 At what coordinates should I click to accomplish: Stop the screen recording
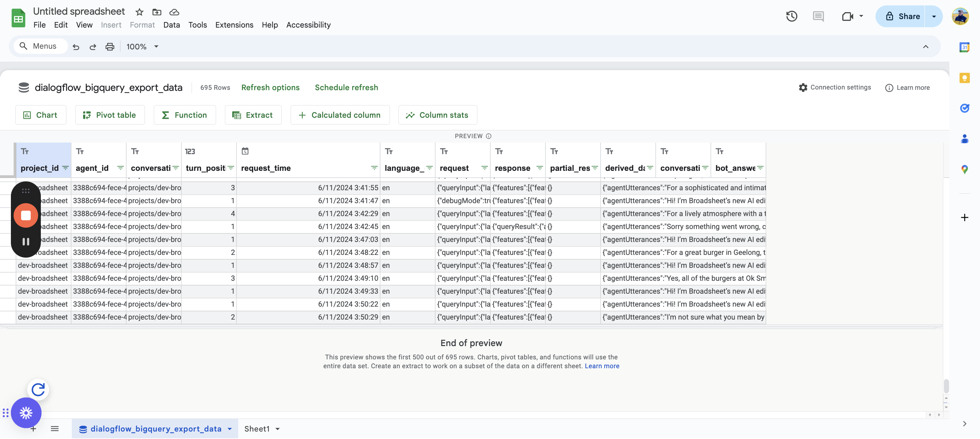tap(26, 216)
